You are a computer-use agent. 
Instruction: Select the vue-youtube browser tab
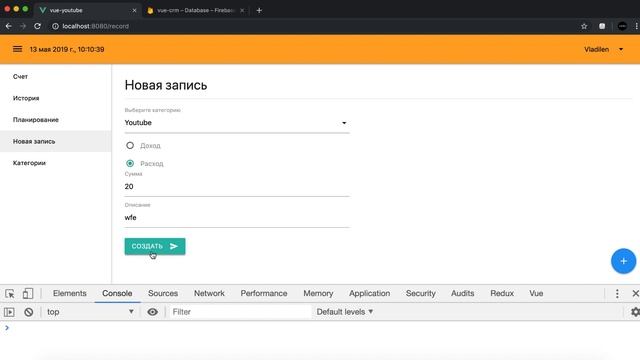coord(88,10)
